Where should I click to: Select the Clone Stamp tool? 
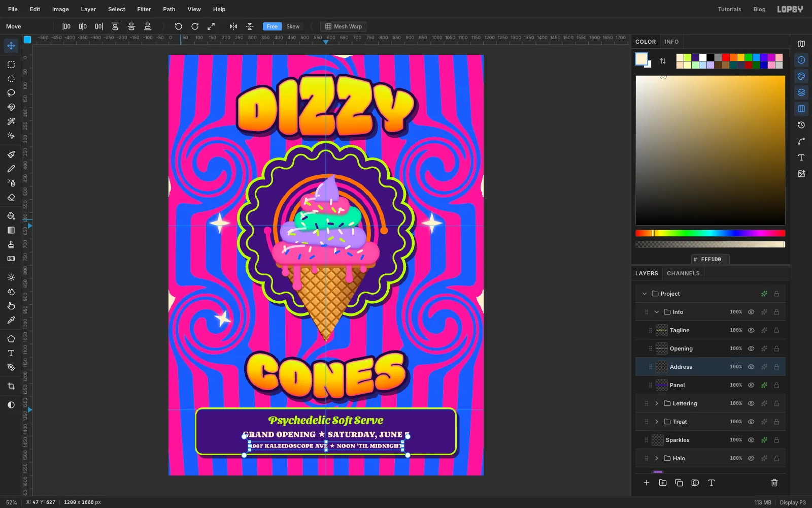[x=11, y=244]
